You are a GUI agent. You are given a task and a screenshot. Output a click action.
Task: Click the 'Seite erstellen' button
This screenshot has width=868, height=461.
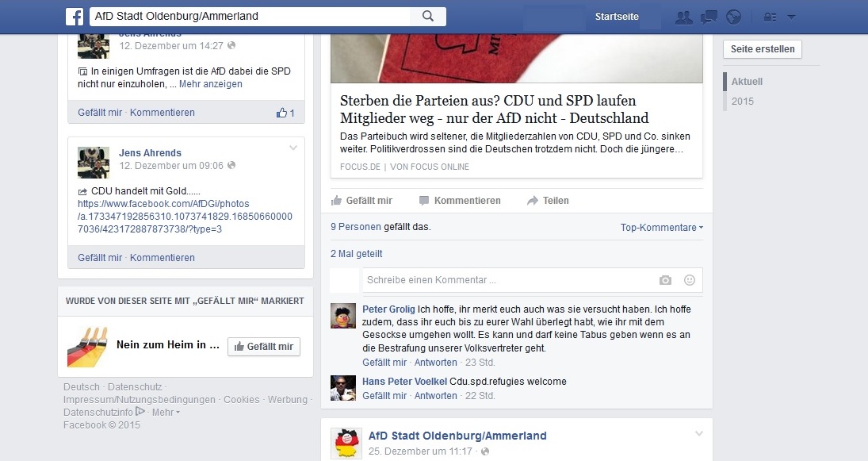coord(762,49)
